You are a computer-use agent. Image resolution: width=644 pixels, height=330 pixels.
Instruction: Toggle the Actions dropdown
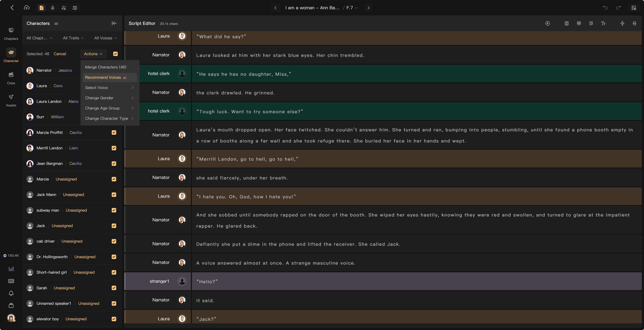point(93,54)
